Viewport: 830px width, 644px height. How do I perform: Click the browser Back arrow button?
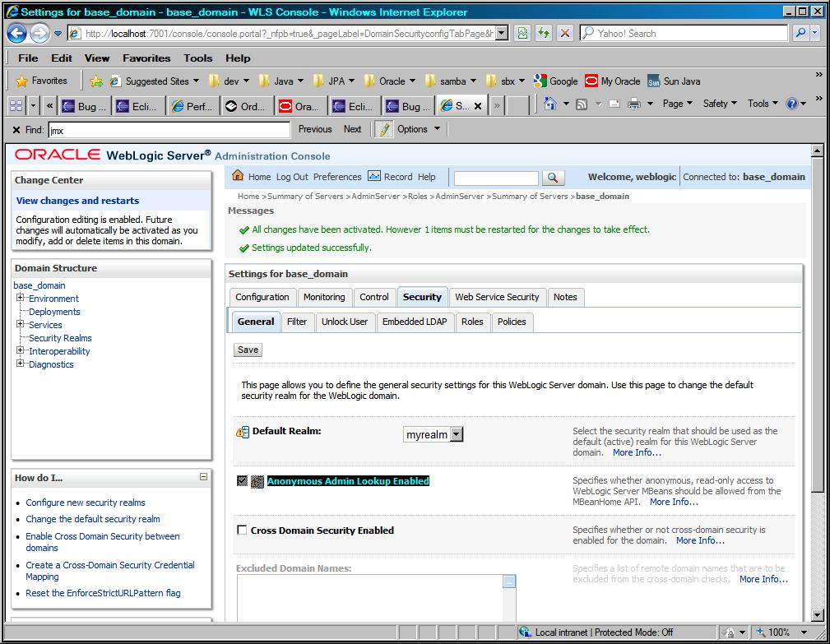(16, 34)
